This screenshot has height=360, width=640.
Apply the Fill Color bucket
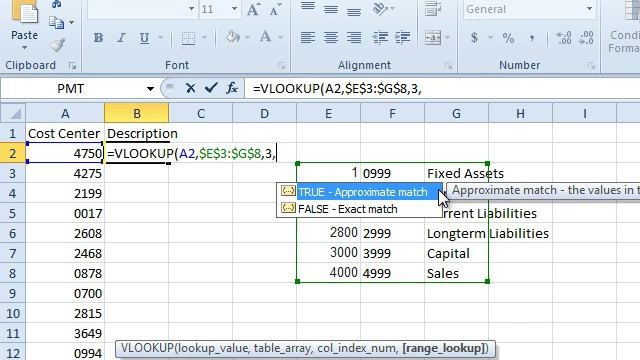pyautogui.click(x=233, y=37)
